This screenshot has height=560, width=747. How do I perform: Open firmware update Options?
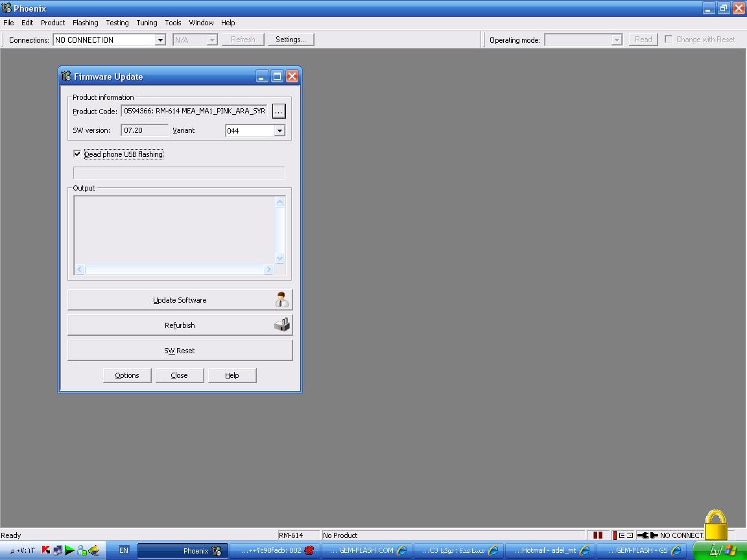point(127,375)
